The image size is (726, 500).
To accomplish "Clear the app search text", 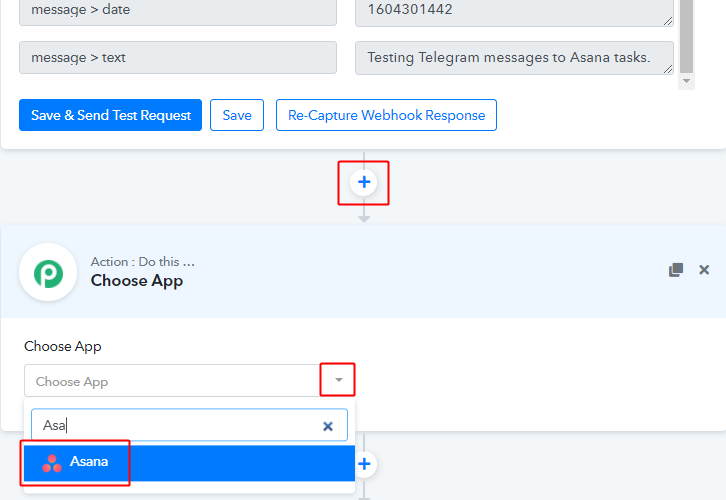I will click(328, 426).
